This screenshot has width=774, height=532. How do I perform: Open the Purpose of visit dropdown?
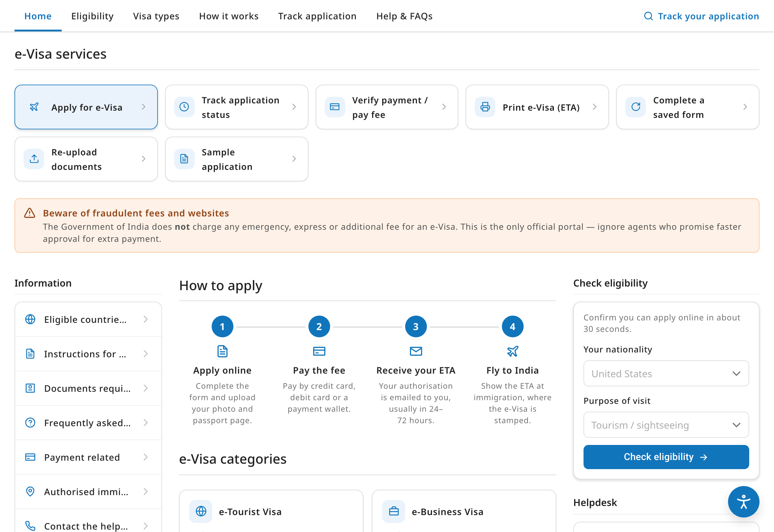pyautogui.click(x=666, y=425)
